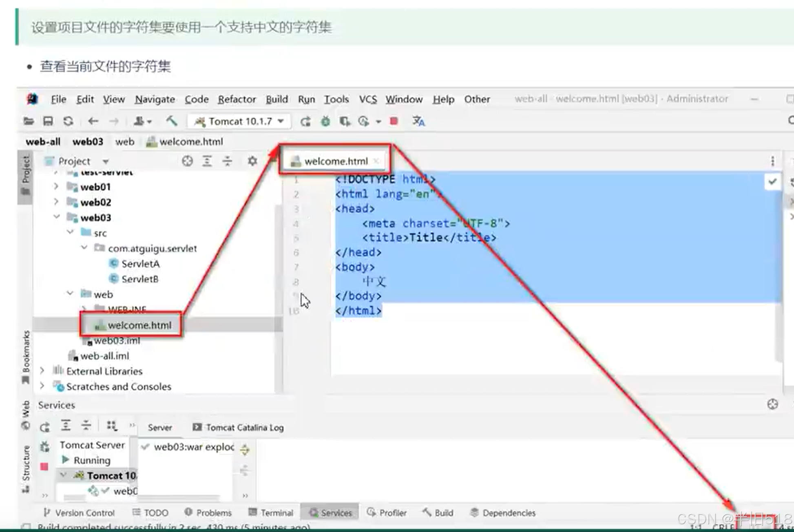Image resolution: width=794 pixels, height=532 pixels.
Task: Go back with the left arrow icon
Action: point(93,121)
